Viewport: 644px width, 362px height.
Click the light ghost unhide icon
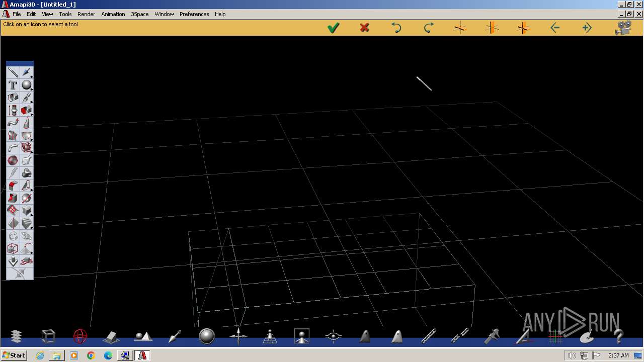[397, 336]
